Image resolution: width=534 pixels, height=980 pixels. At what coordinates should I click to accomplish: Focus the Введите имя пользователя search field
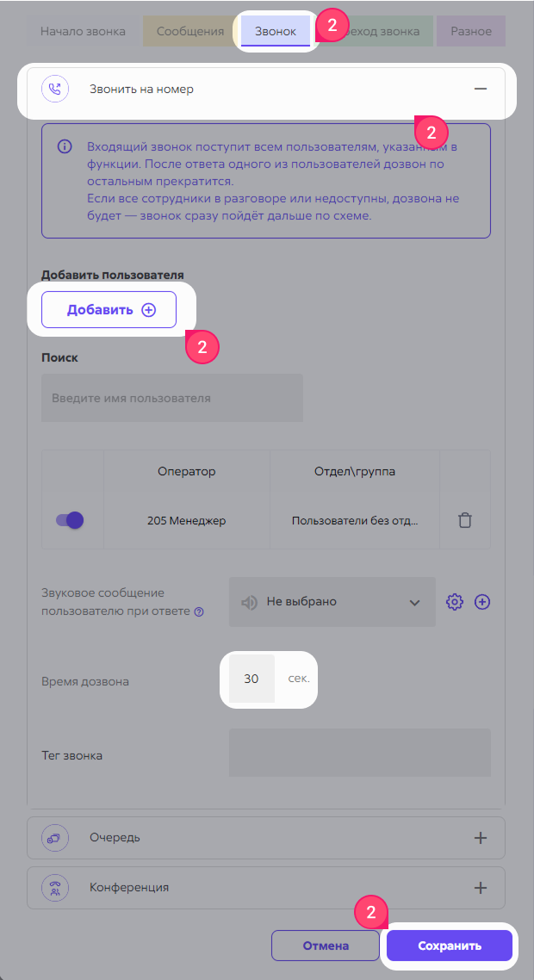pos(172,398)
